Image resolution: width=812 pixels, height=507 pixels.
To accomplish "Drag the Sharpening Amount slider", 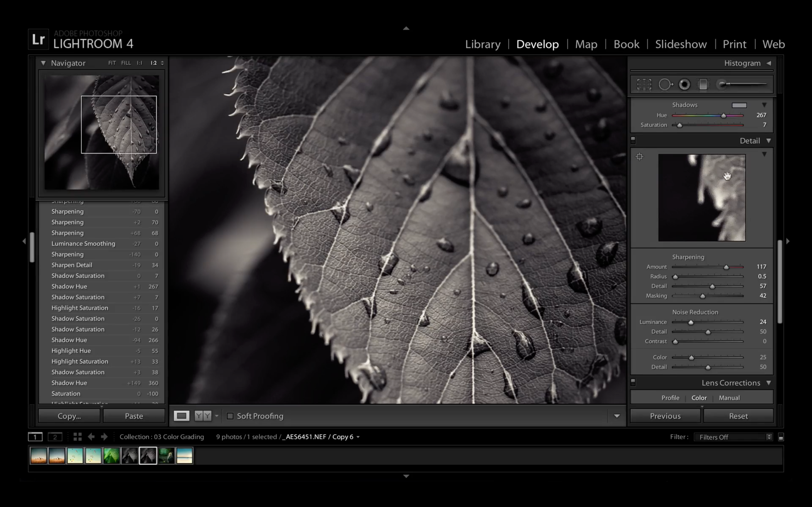I will pyautogui.click(x=726, y=266).
